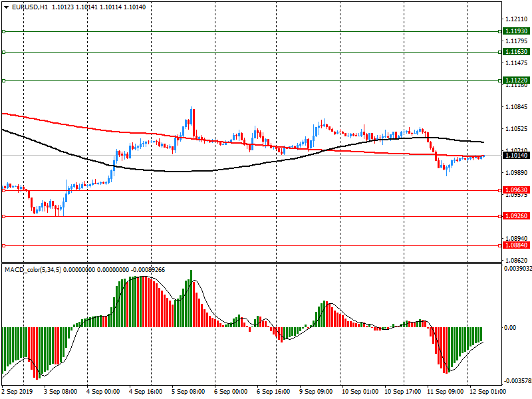This screenshot has height=399, width=532.
Task: Click the 2 Sep 2019 time axis label
Action: [x=17, y=392]
